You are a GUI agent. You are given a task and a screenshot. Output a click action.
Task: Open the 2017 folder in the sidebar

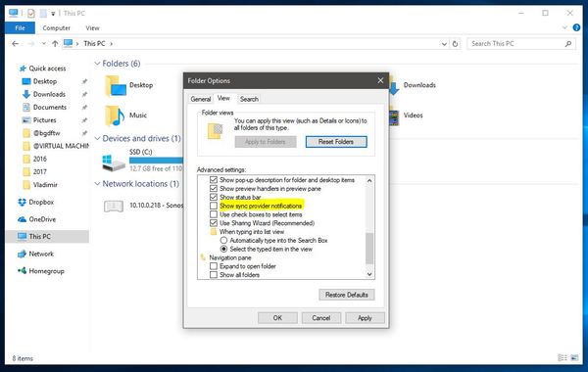coord(40,172)
